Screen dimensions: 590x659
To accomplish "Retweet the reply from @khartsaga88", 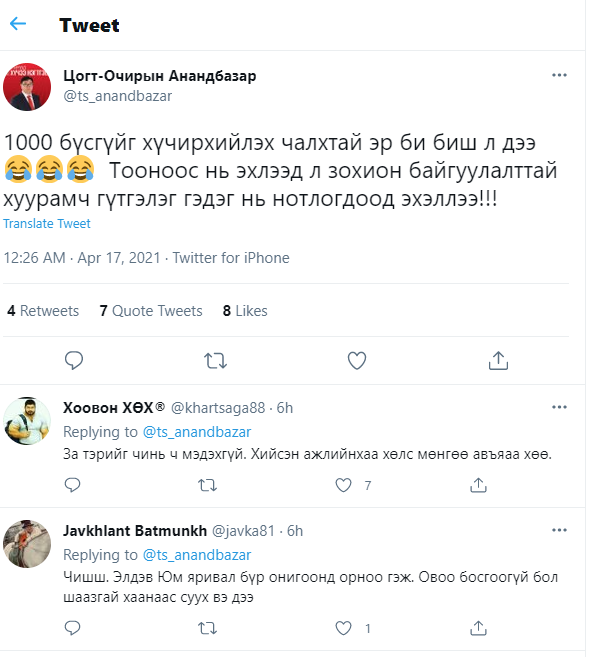I will [x=207, y=485].
